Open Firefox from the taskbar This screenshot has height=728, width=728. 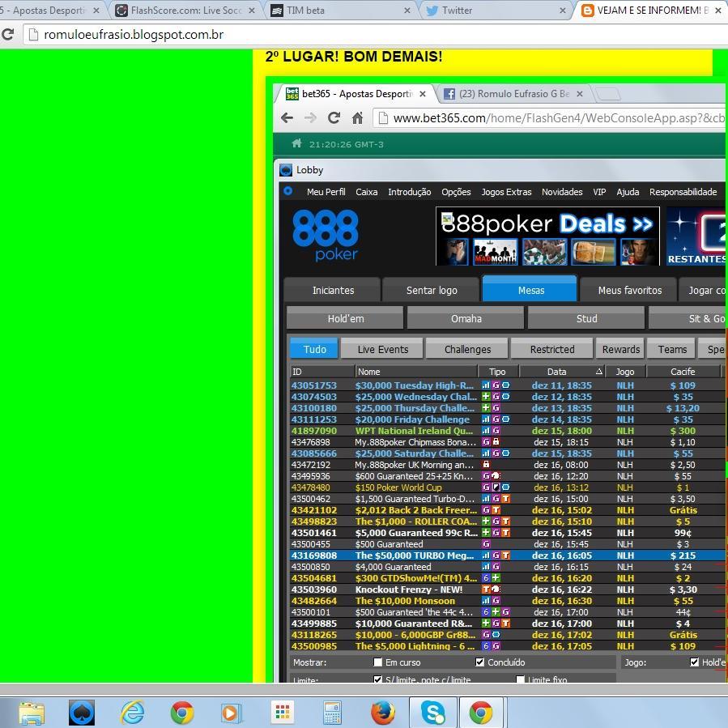pyautogui.click(x=382, y=713)
